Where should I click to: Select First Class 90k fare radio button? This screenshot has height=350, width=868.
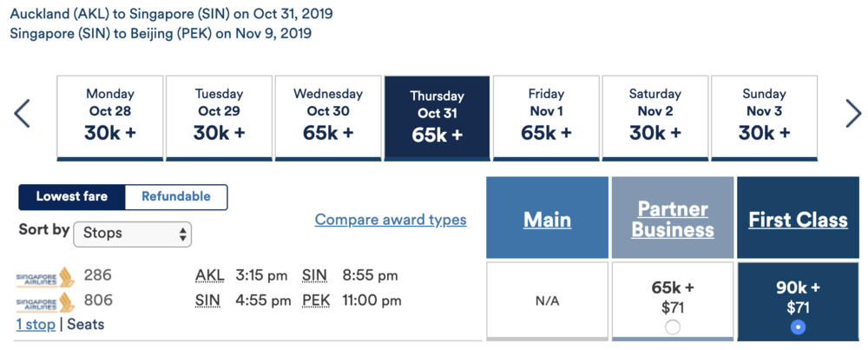tap(798, 327)
